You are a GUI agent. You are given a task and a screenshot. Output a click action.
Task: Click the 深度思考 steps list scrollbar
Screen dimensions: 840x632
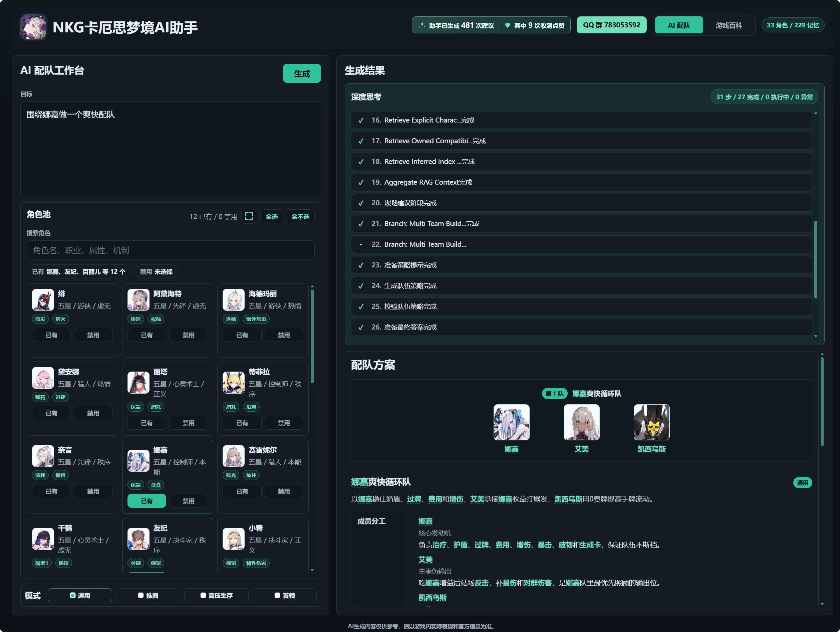[815, 260]
